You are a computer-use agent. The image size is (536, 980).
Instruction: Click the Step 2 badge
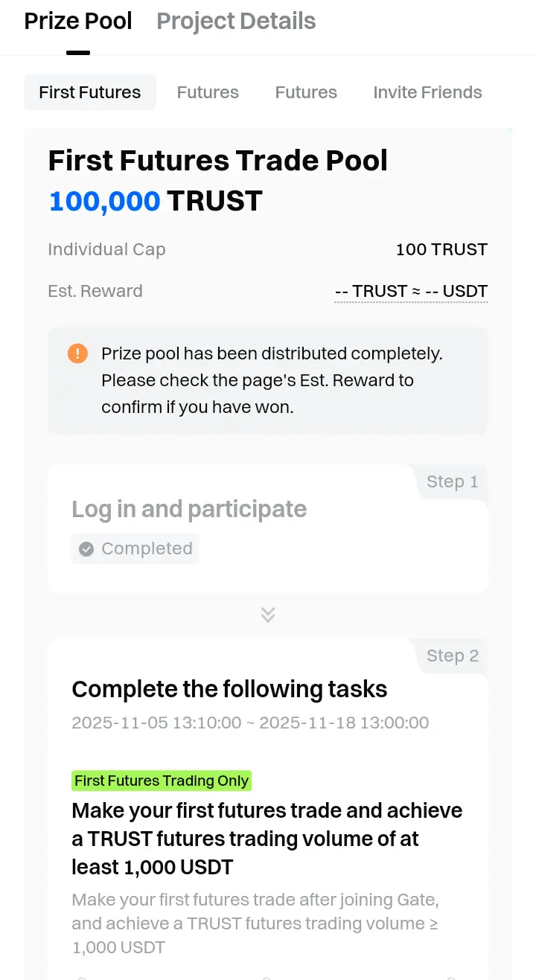[452, 656]
